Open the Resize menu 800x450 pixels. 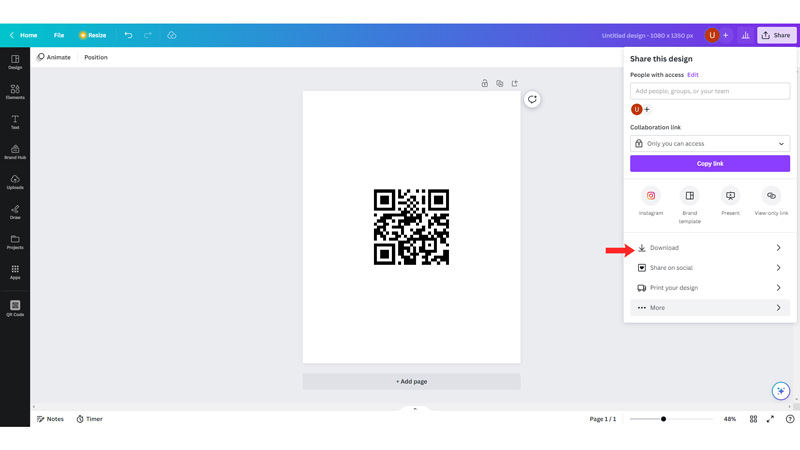pos(92,35)
